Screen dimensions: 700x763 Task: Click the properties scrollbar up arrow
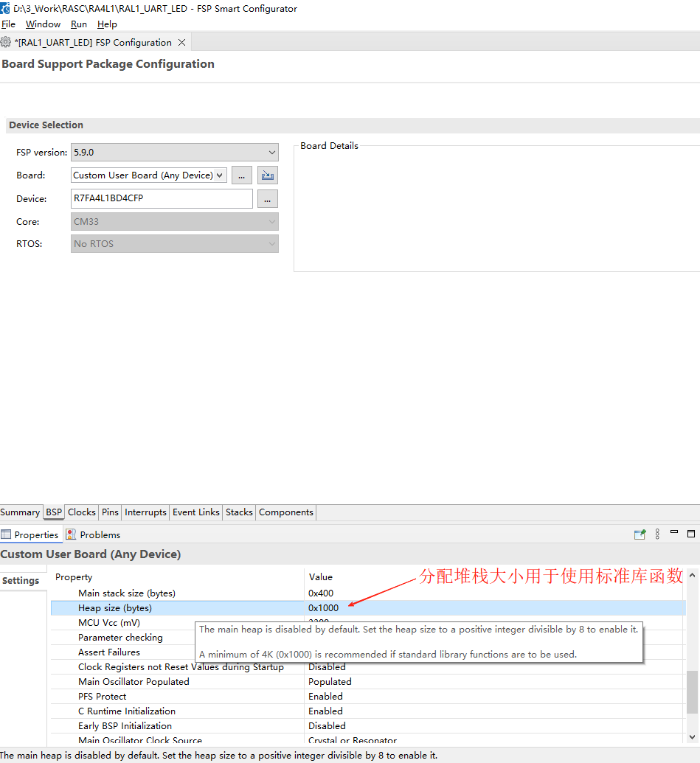pos(692,575)
